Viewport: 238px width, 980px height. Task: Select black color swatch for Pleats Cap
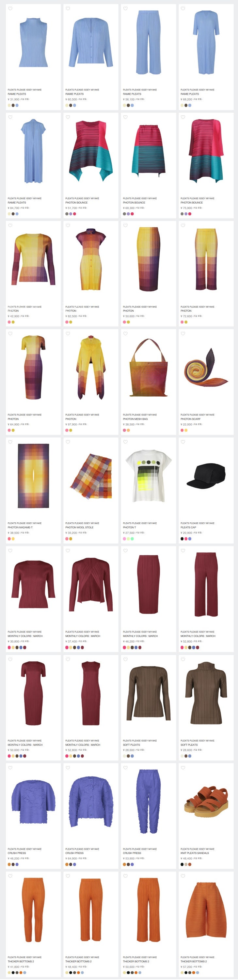[x=182, y=539]
